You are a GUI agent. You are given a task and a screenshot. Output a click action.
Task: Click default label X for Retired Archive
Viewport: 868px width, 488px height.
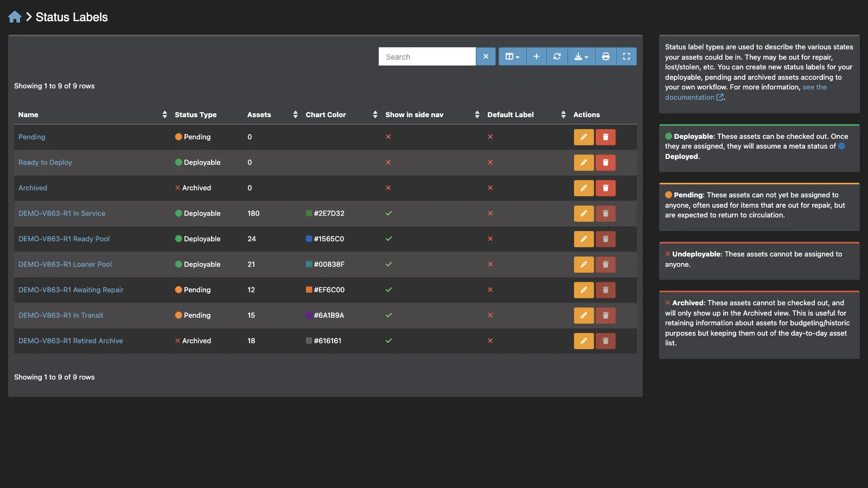[x=490, y=341]
